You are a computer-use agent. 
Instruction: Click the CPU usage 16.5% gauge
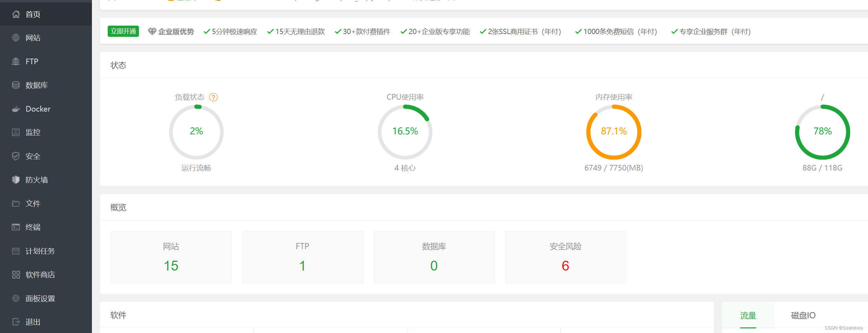click(405, 132)
